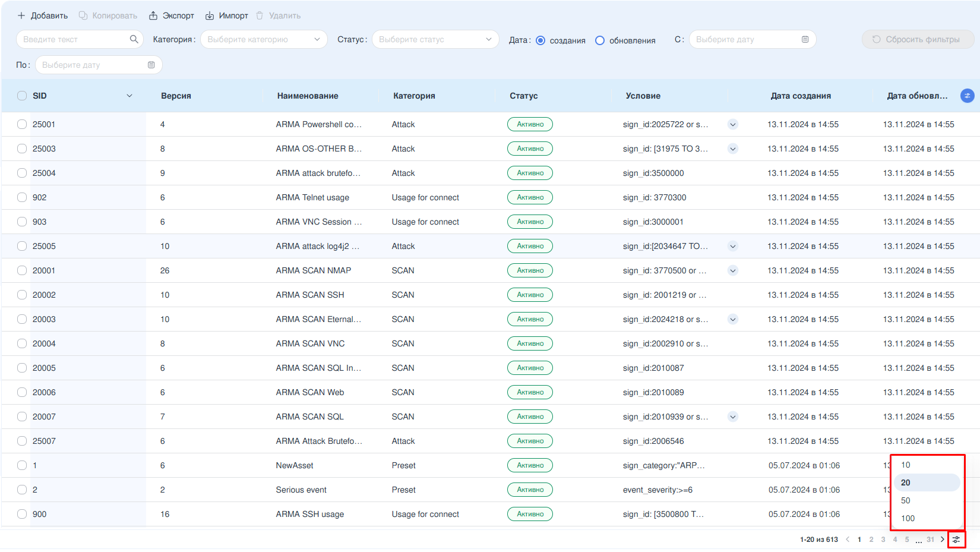980x552 pixels.
Task: Open the Категория dropdown
Action: (264, 39)
